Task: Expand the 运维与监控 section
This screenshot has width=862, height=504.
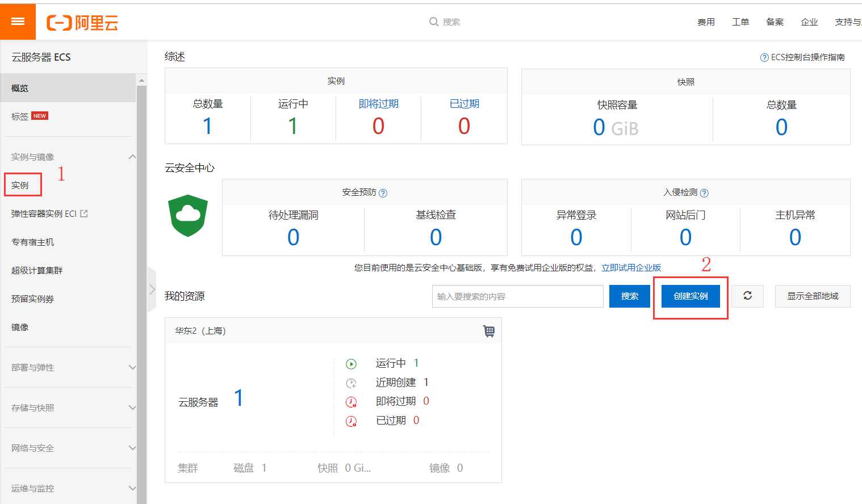Action: (x=132, y=488)
